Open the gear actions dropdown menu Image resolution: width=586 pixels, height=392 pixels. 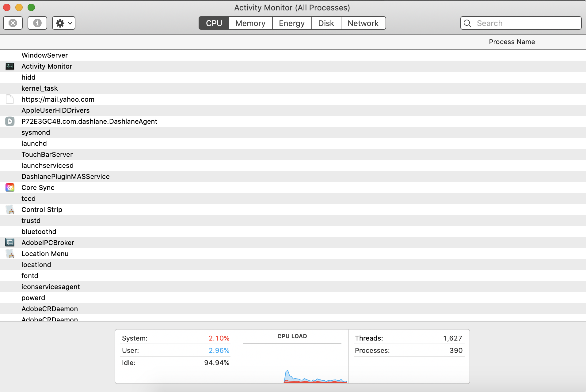pos(64,23)
